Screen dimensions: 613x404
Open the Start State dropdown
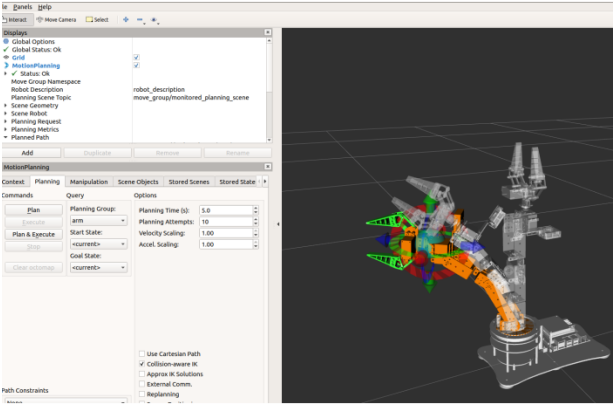98,245
